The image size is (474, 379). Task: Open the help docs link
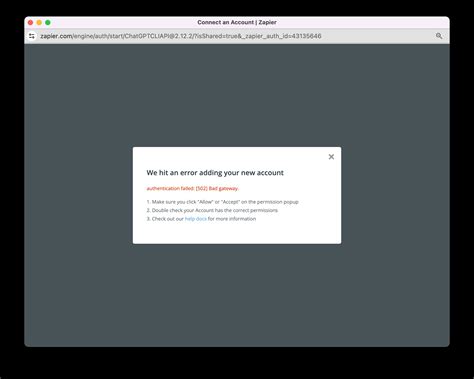pos(196,219)
